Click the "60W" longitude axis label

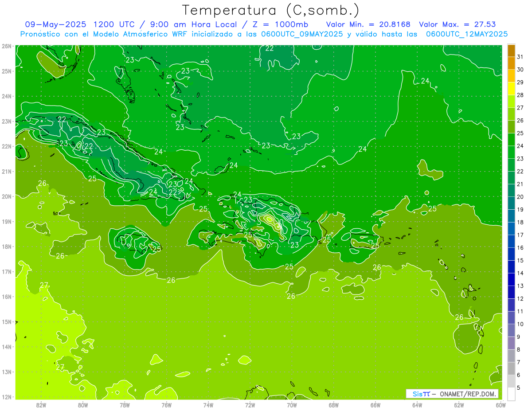click(x=501, y=405)
